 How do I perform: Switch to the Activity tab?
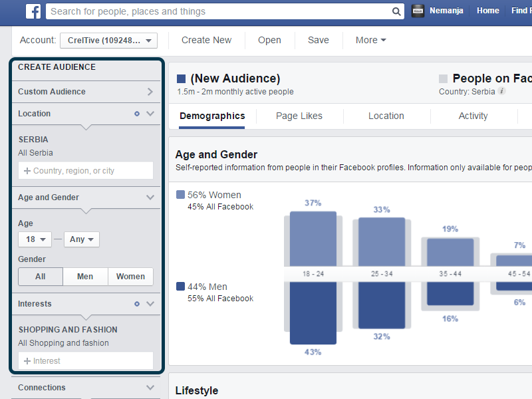473,116
